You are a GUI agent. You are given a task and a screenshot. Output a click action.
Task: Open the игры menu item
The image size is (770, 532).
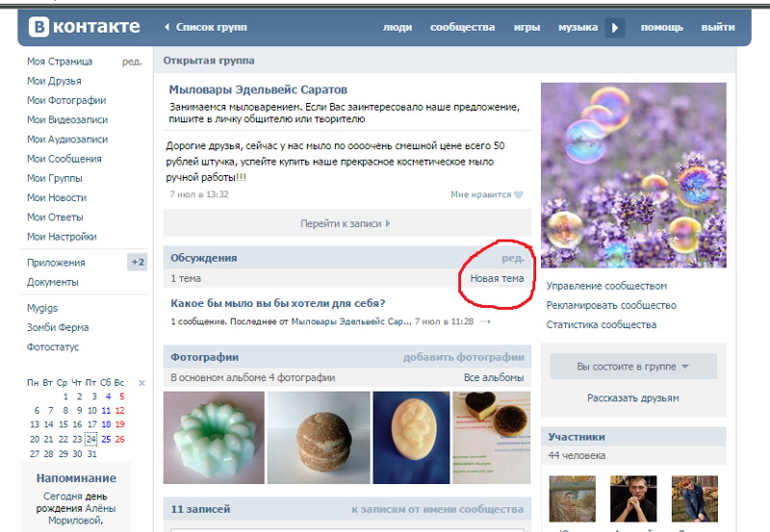[x=526, y=28]
